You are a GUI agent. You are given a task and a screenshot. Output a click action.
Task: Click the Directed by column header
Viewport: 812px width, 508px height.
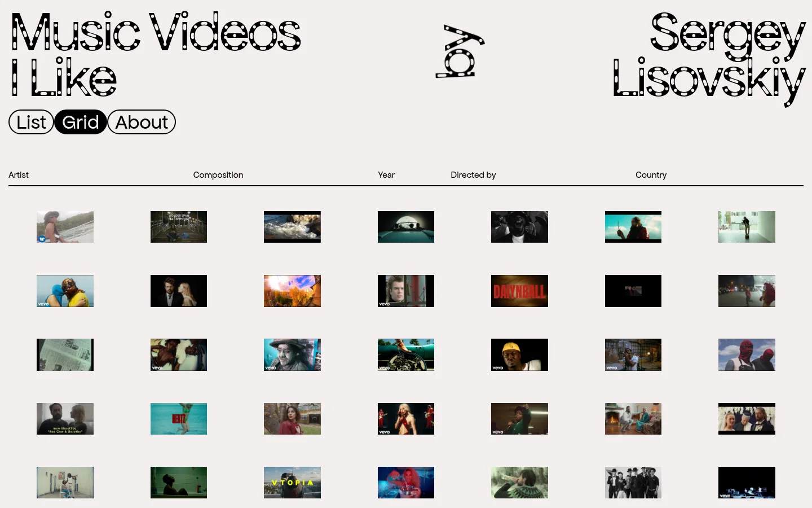(x=473, y=175)
